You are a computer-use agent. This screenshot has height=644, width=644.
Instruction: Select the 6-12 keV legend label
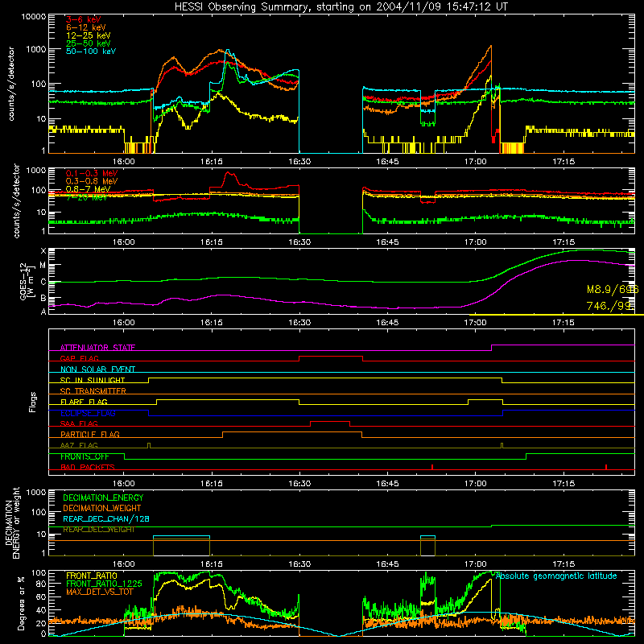86,27
